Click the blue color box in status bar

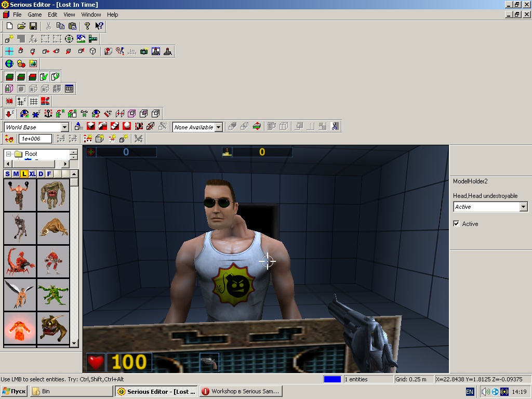(x=332, y=379)
